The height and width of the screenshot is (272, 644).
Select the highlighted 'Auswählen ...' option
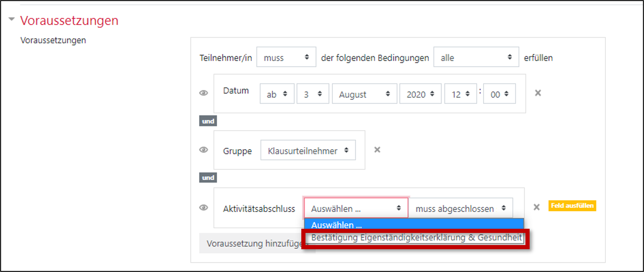pos(415,225)
